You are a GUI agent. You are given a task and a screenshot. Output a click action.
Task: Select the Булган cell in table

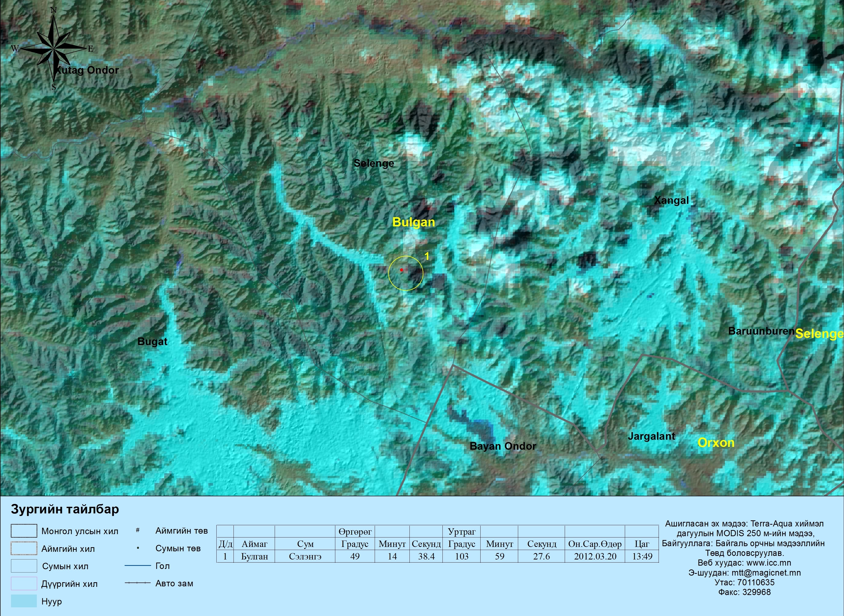click(254, 557)
